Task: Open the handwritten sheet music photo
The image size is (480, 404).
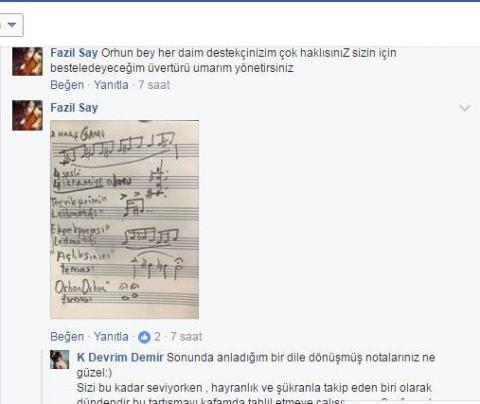Action: pos(124,219)
